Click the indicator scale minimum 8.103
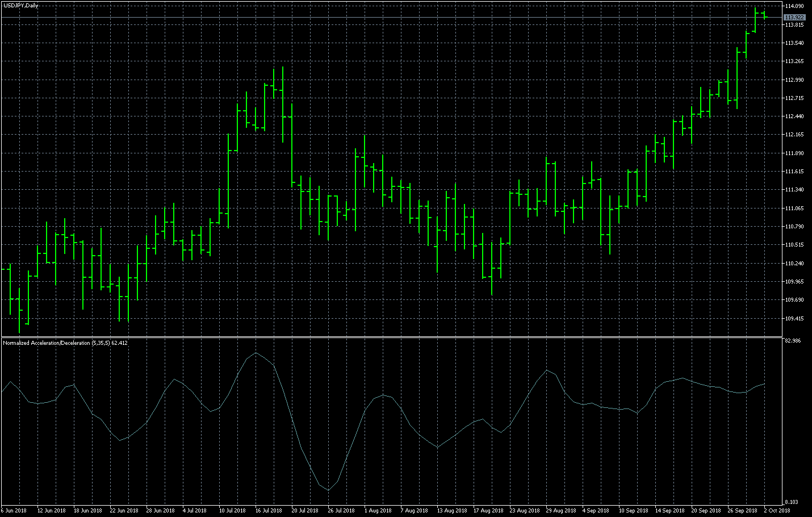This screenshot has width=812, height=517. [791, 502]
